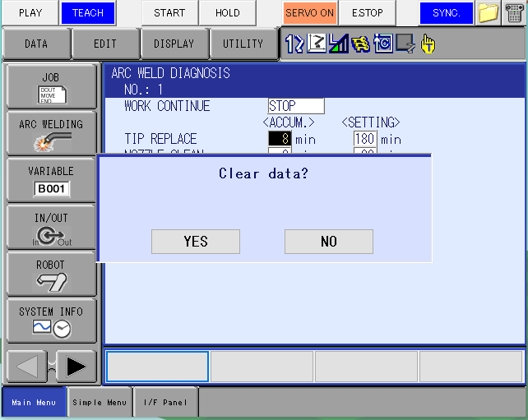
Task: Click the robot coordinate system icon
Action: coord(316,44)
